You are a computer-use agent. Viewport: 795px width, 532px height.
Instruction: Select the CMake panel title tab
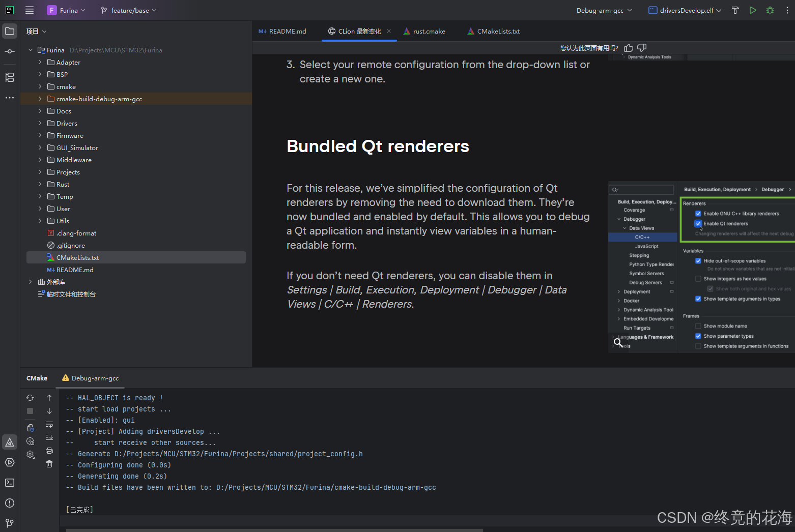coord(37,378)
